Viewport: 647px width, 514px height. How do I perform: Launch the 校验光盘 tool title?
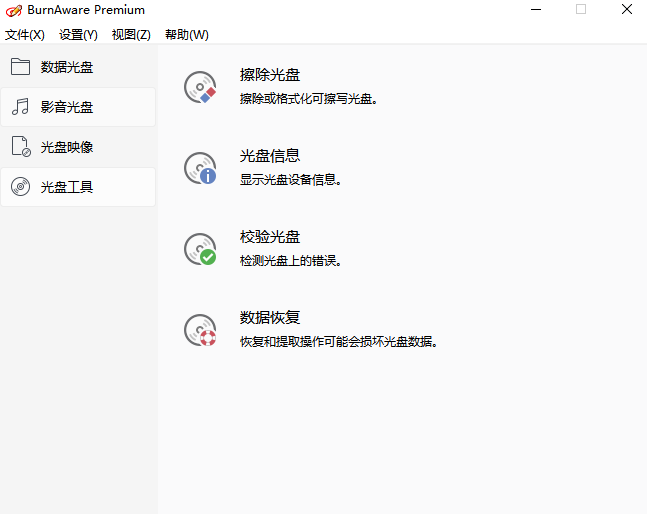[270, 237]
